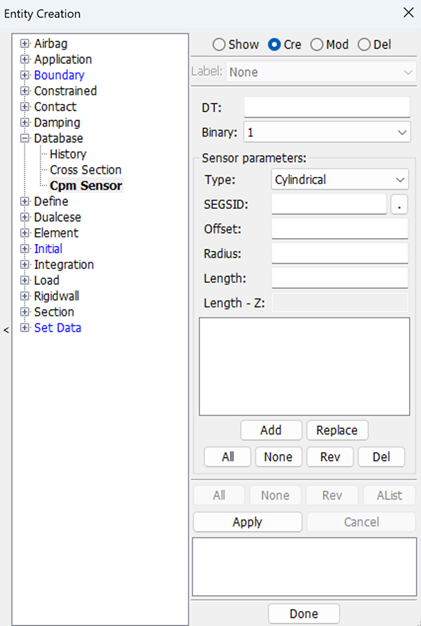The image size is (421, 626).
Task: Select the Show radio button
Action: [219, 44]
